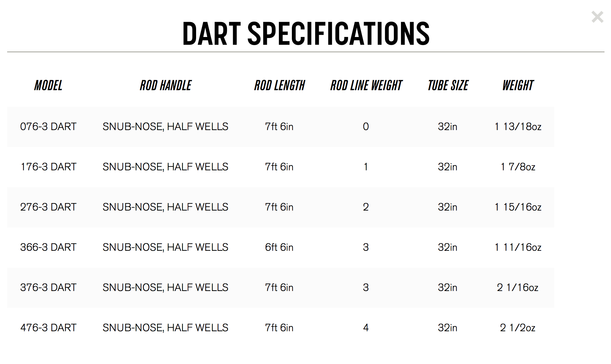Select the 276-3 DART model cell
This screenshot has width=611, height=364.
[48, 207]
